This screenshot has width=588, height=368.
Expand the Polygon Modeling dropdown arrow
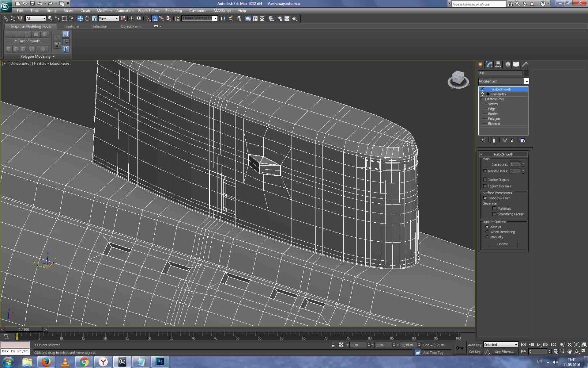(53, 56)
